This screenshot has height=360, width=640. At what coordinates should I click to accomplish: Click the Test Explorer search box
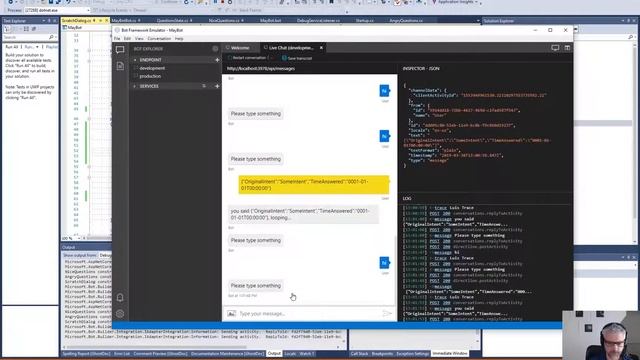pos(29,37)
